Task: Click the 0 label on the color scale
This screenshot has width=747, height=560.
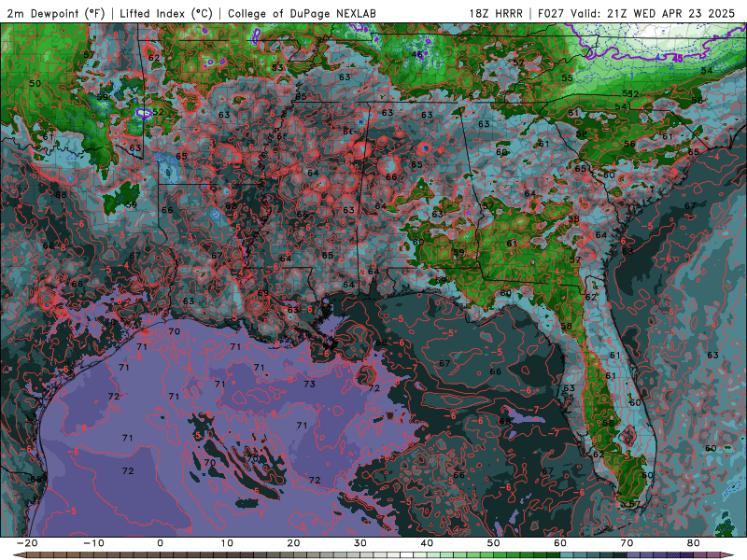Action: click(x=160, y=543)
